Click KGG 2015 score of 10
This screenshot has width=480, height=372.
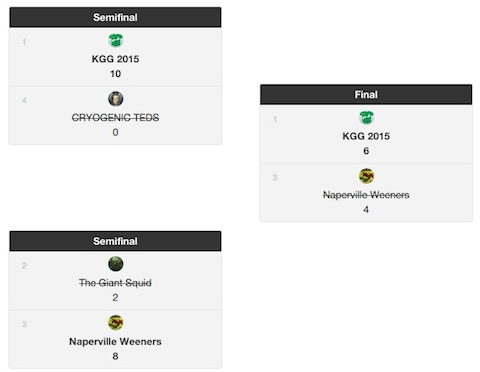coord(115,74)
